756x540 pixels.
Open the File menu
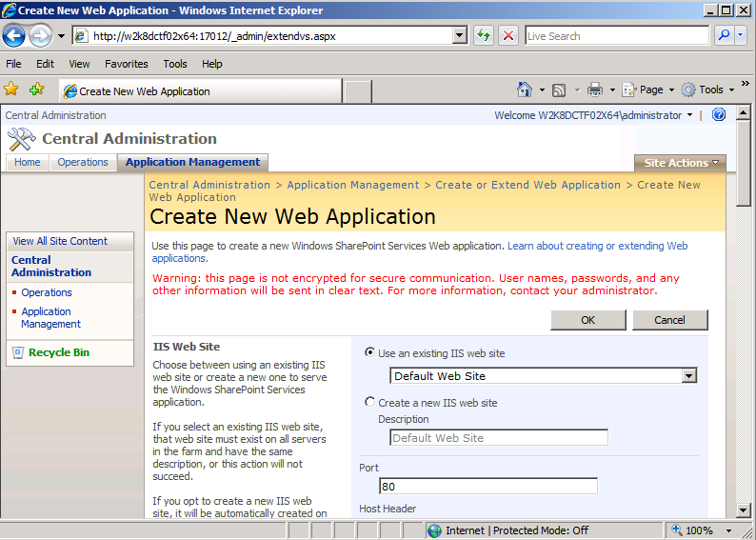tap(13, 64)
